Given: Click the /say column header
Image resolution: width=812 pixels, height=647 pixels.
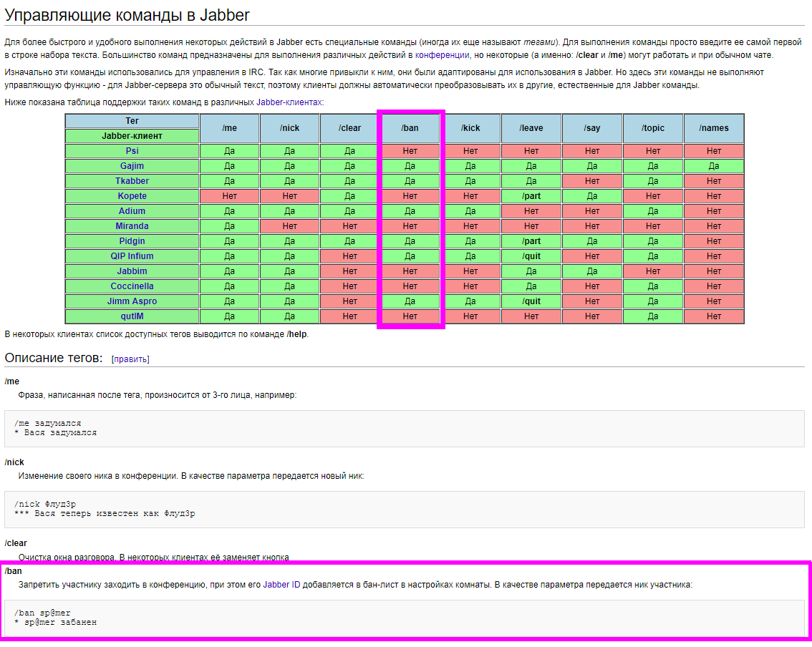Looking at the screenshot, I should (x=592, y=128).
